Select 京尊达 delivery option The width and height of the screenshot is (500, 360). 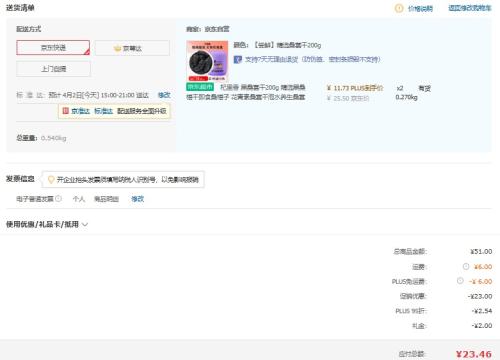tap(132, 48)
